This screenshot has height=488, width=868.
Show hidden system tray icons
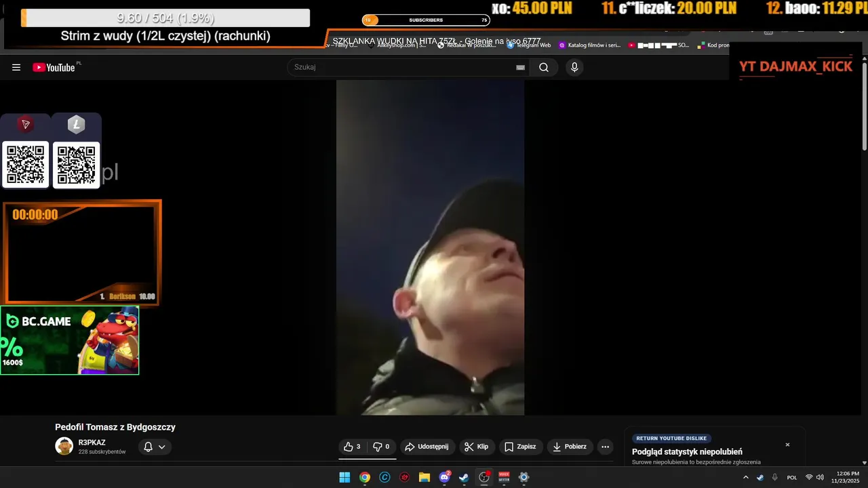(746, 477)
